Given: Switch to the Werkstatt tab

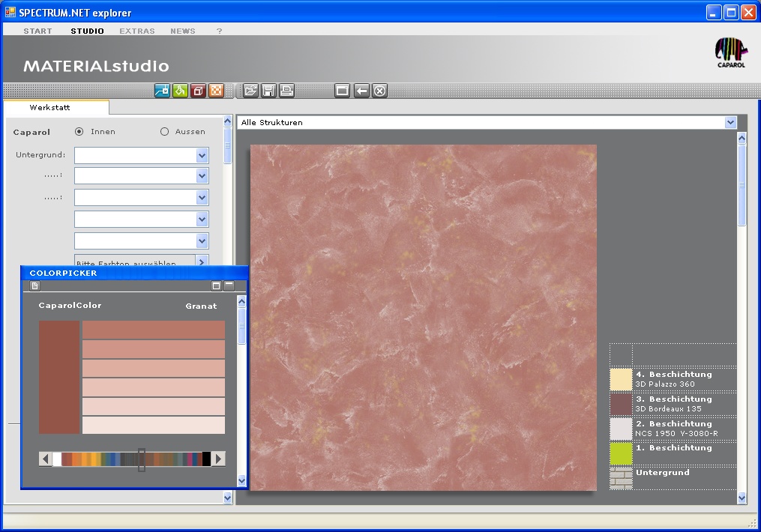Looking at the screenshot, I should pos(50,108).
